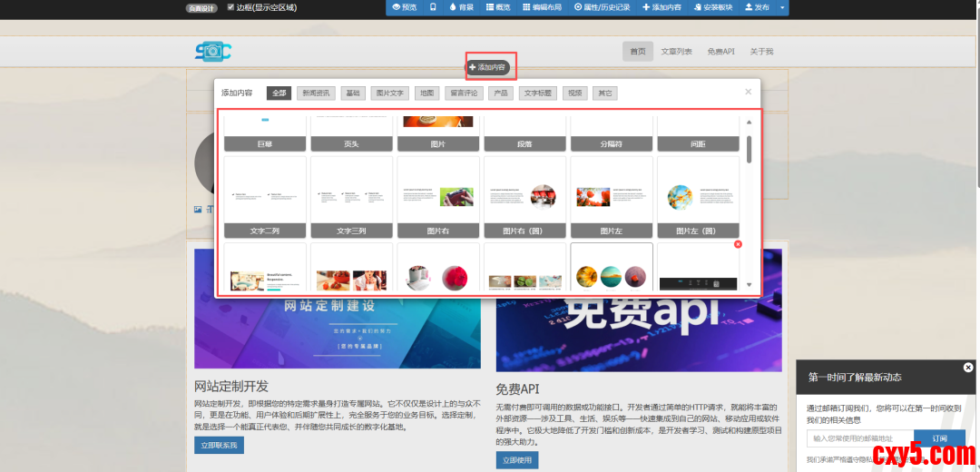Switch to the 新闻资讯 category tab
Screen dimensions: 980x472
pos(315,93)
